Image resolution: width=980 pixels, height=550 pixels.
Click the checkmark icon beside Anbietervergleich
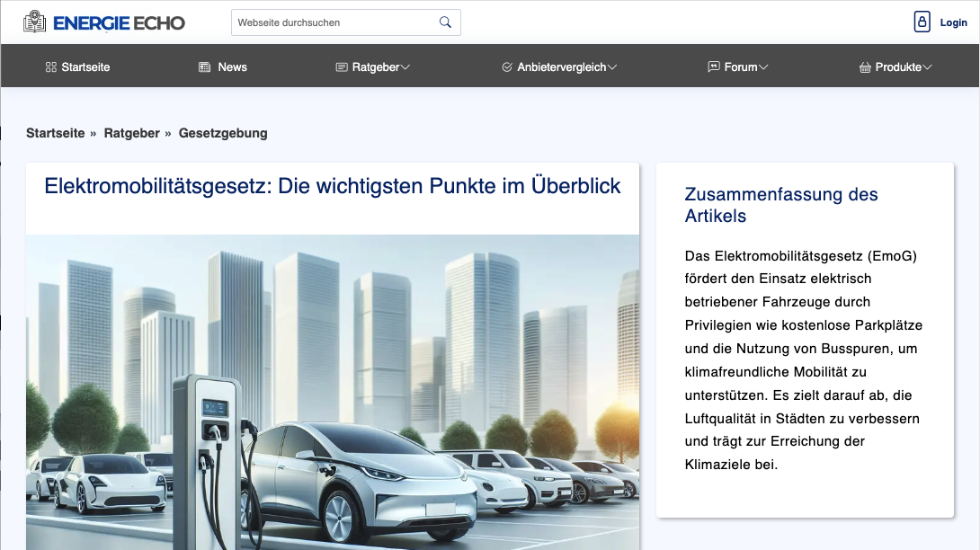point(507,67)
